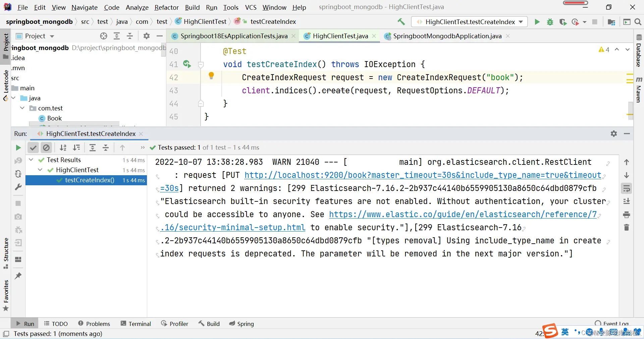Collapse the com.test package node
Viewport: 644px width, 339px height.
pyautogui.click(x=22, y=108)
